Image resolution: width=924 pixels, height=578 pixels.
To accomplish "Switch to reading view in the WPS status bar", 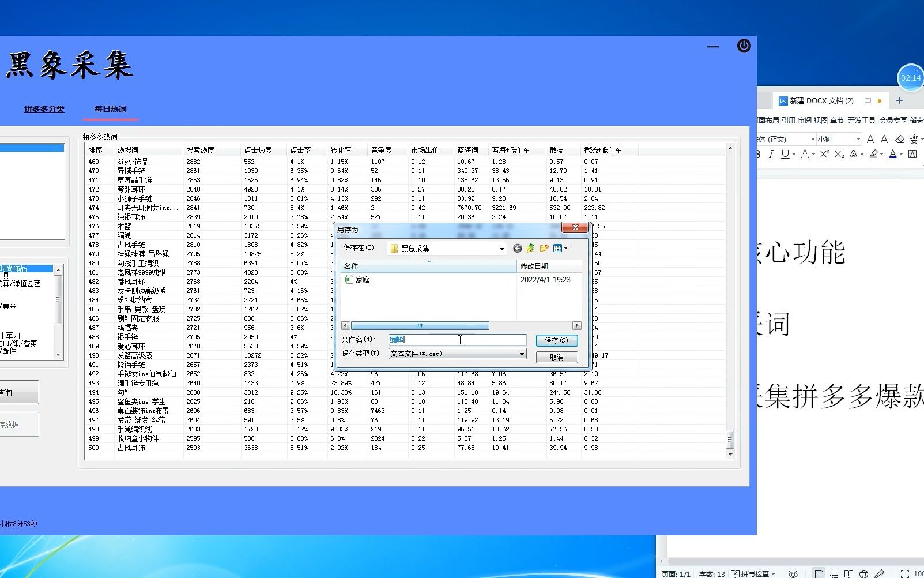I will pyautogui.click(x=848, y=573).
